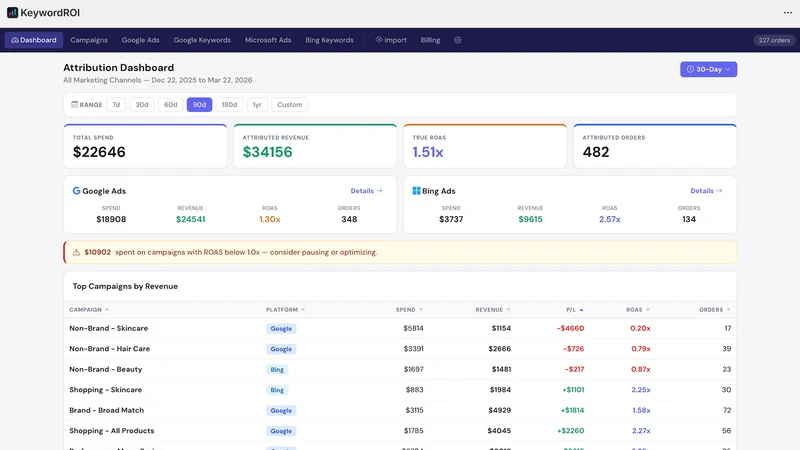Open Google Ads navigation tab

pos(140,40)
